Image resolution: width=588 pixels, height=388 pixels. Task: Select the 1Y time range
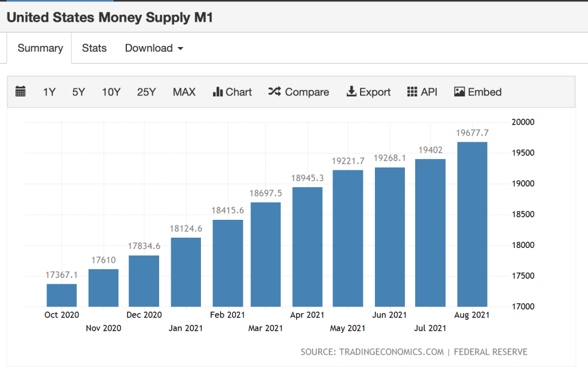49,92
